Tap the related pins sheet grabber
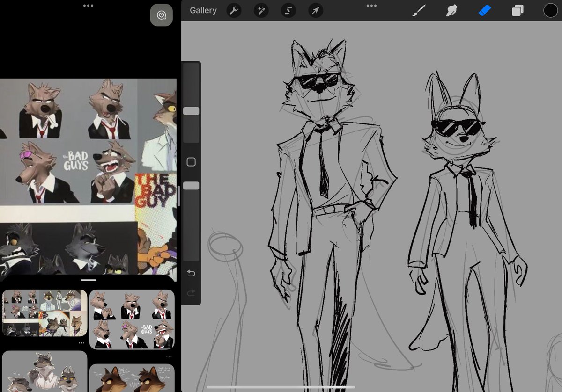 point(88,280)
